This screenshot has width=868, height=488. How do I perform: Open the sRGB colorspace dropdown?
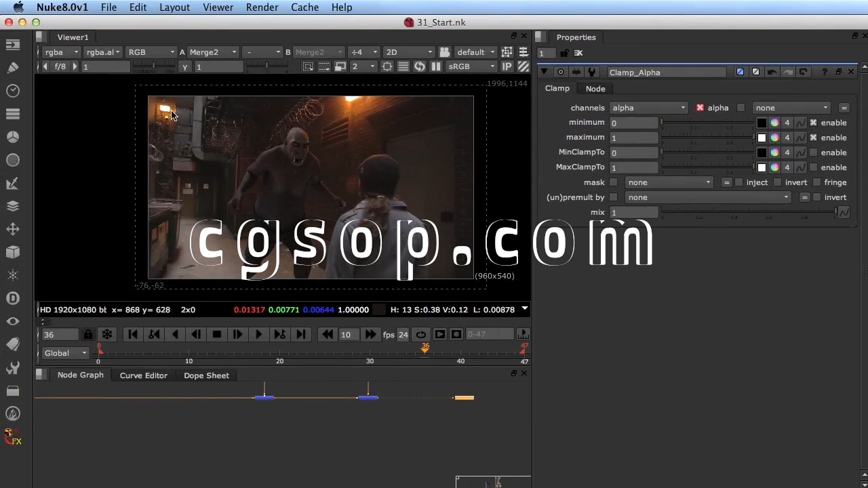(x=471, y=66)
